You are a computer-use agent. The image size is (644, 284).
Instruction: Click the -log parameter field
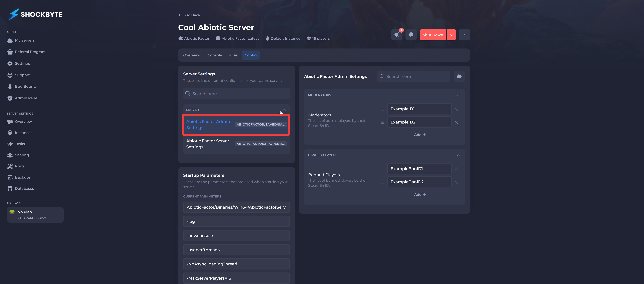(236, 221)
